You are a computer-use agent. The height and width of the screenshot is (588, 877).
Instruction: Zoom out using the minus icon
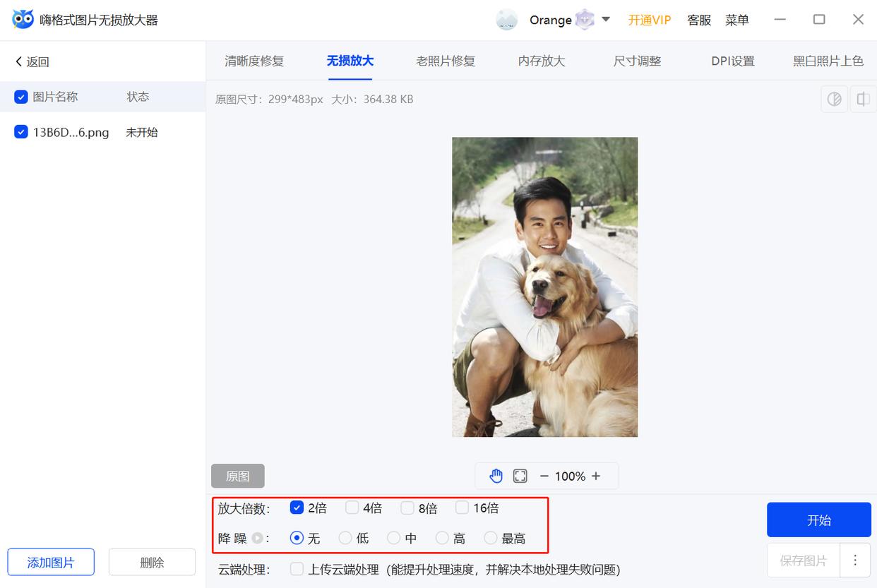click(544, 475)
